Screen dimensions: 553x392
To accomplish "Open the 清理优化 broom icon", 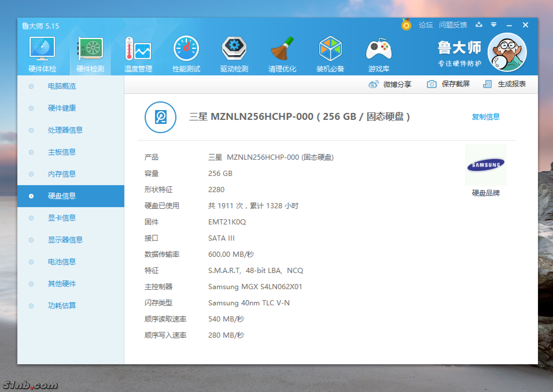I will coord(282,49).
